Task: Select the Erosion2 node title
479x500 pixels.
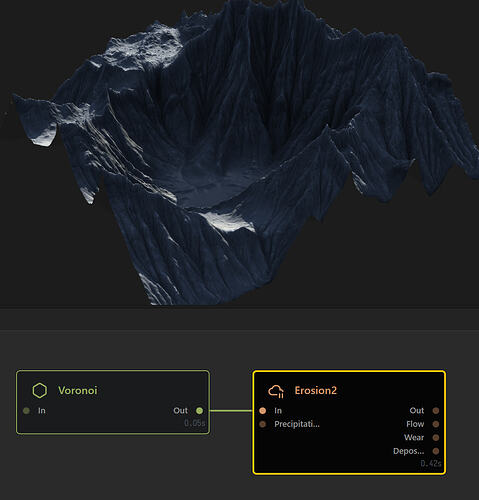Action: click(x=316, y=390)
